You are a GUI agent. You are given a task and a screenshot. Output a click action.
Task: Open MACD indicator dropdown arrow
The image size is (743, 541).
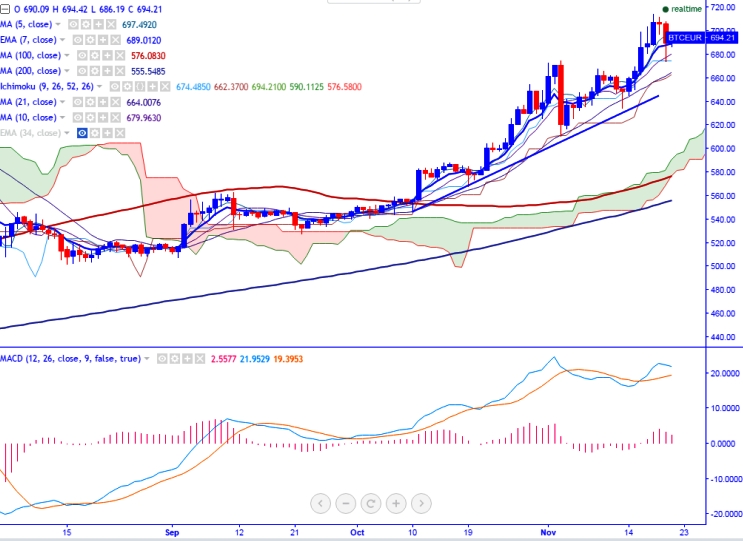(148, 358)
